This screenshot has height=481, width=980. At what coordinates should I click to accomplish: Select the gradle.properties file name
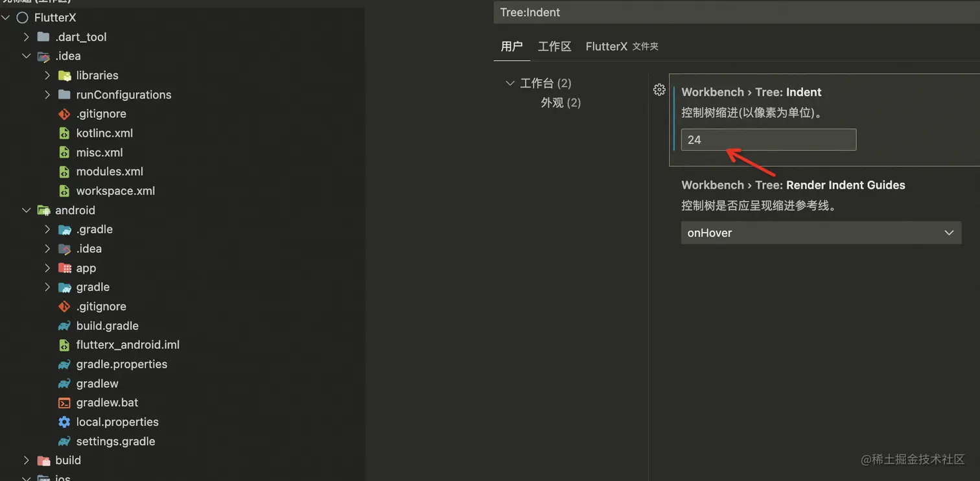coord(122,364)
